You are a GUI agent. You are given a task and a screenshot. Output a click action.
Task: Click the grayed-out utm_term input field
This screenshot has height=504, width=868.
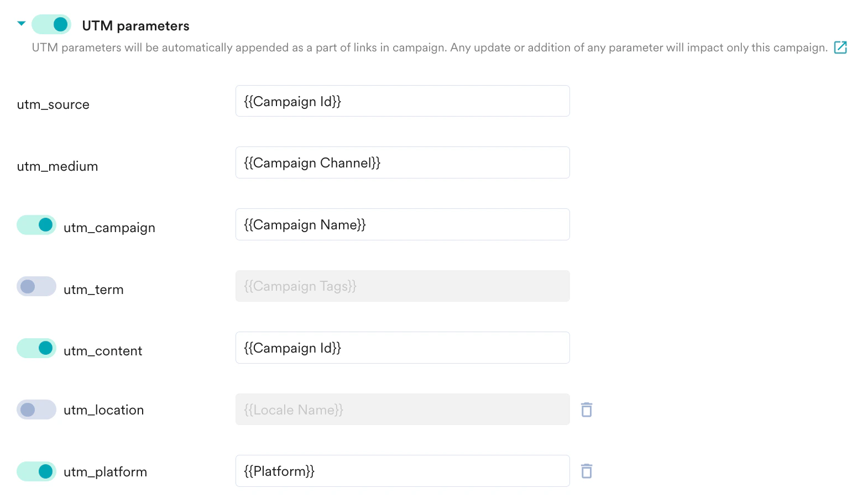(402, 286)
